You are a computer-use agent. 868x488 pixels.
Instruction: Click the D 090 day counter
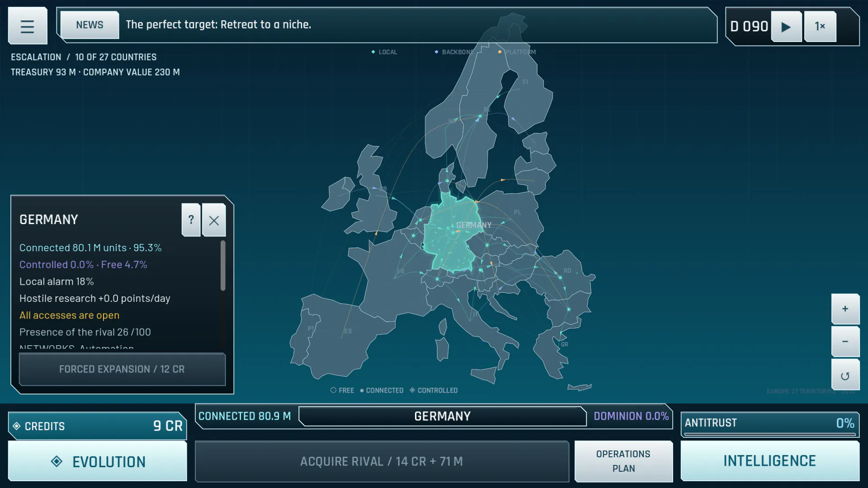pyautogui.click(x=749, y=27)
